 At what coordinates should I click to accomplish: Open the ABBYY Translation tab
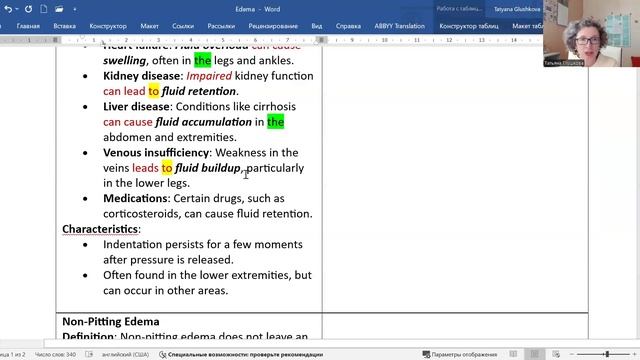click(400, 26)
